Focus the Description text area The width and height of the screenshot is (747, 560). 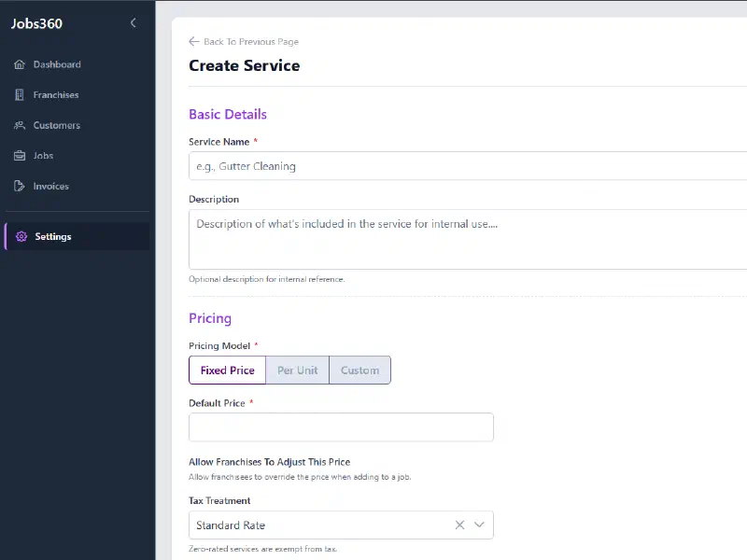pos(468,239)
